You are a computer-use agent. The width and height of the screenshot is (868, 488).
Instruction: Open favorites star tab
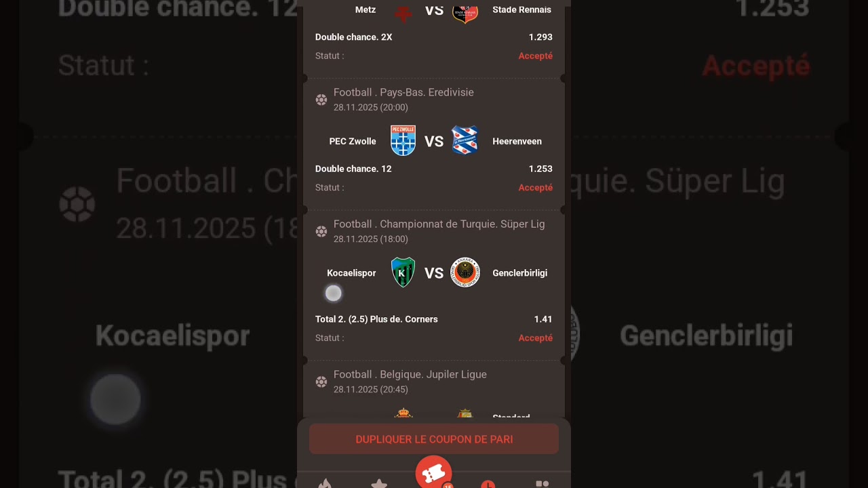point(379,483)
